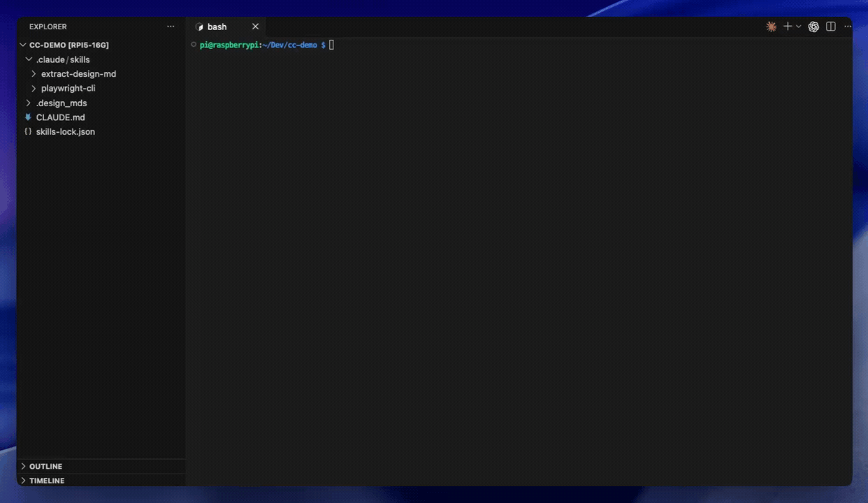Click the terminal icon on the bash tab
This screenshot has height=503, width=868.
coord(199,27)
